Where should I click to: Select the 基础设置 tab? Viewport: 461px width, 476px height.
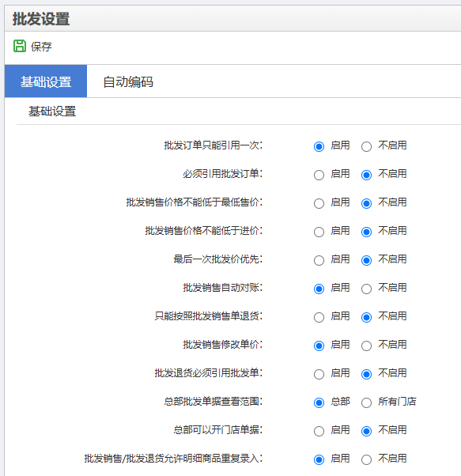tap(46, 81)
